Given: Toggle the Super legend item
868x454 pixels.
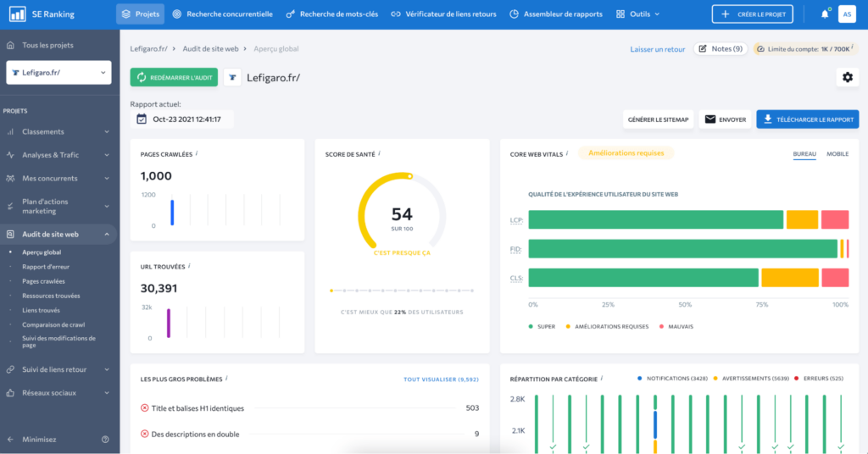Looking at the screenshot, I should pyautogui.click(x=542, y=326).
